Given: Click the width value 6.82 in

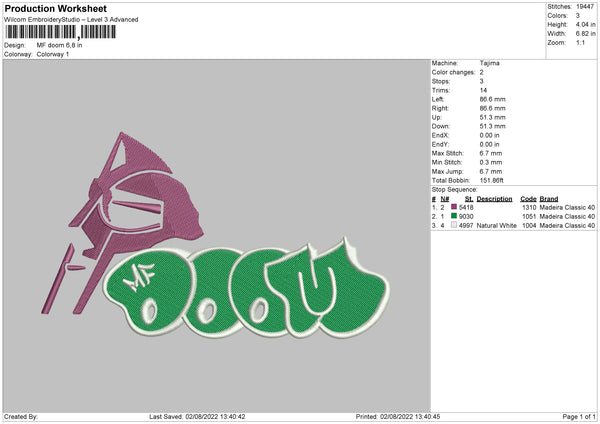Looking at the screenshot, I should coord(585,34).
